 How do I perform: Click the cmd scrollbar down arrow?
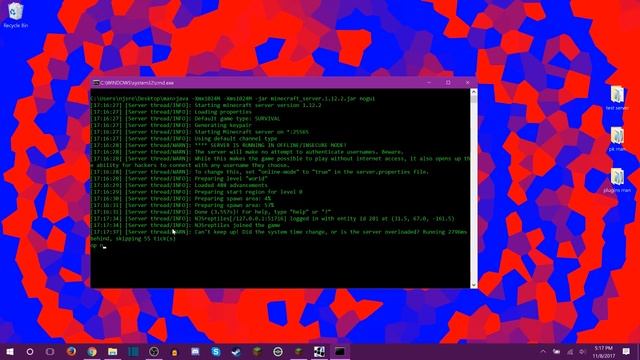pos(473,284)
